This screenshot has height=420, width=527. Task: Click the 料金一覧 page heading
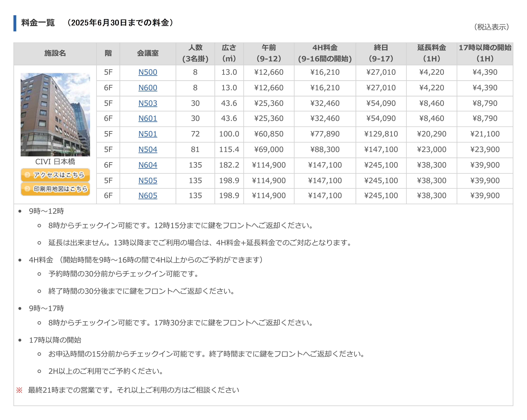tap(38, 23)
